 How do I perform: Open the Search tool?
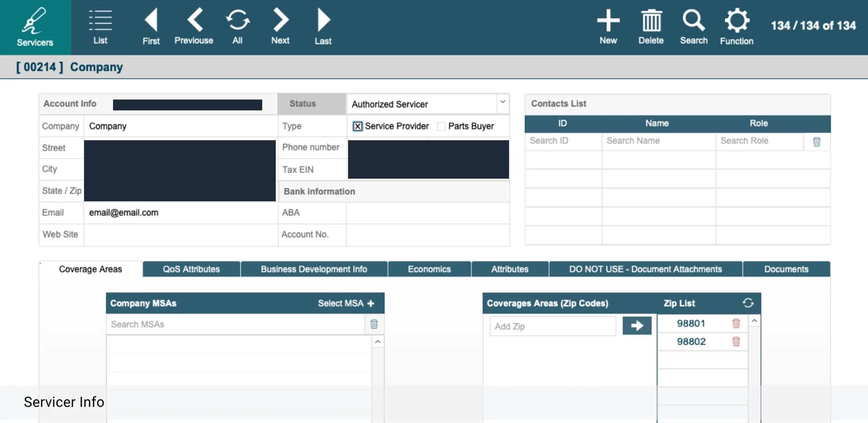click(694, 28)
